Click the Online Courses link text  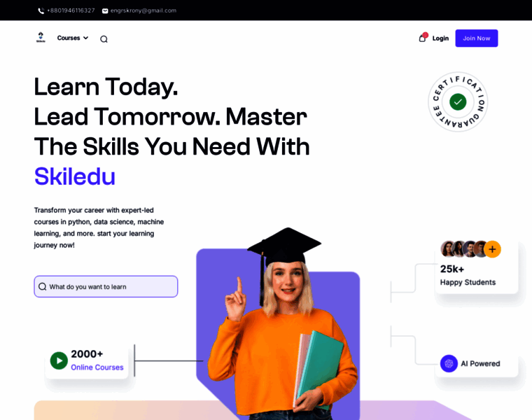click(x=97, y=367)
